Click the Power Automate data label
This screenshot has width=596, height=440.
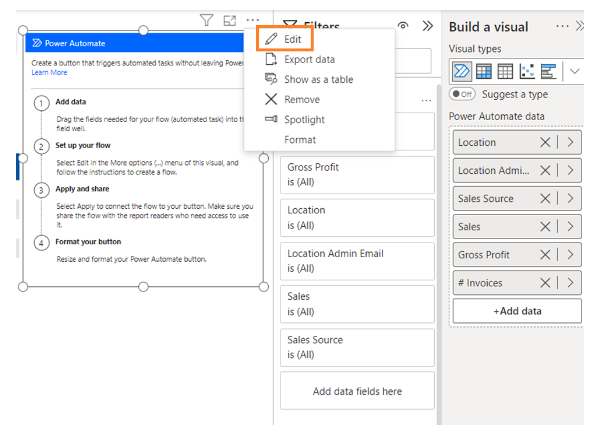click(496, 116)
